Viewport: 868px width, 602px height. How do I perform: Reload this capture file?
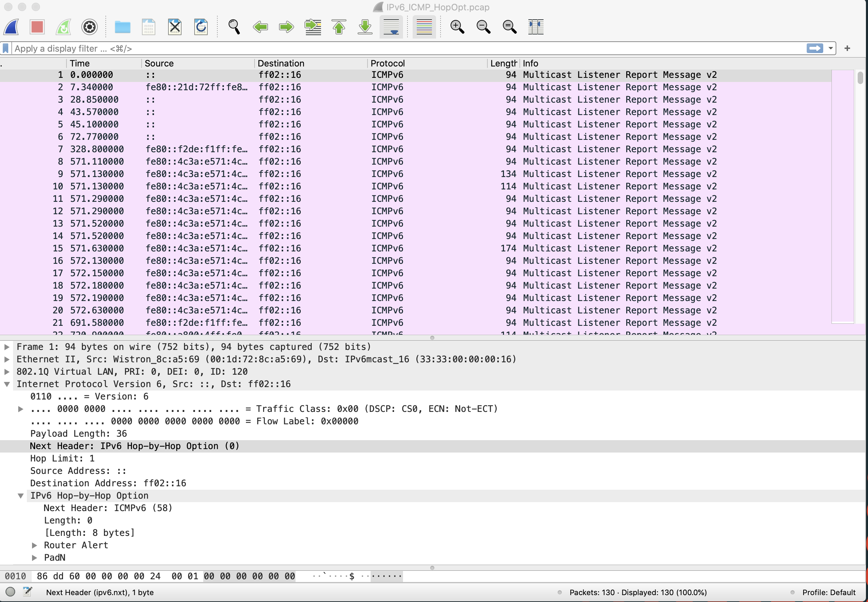click(x=201, y=27)
